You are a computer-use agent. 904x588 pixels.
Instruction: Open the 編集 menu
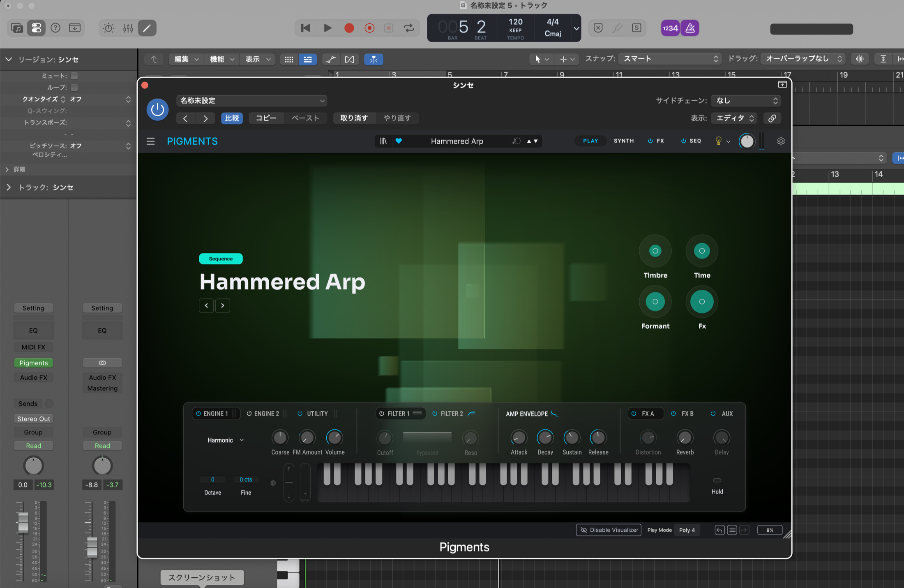186,60
